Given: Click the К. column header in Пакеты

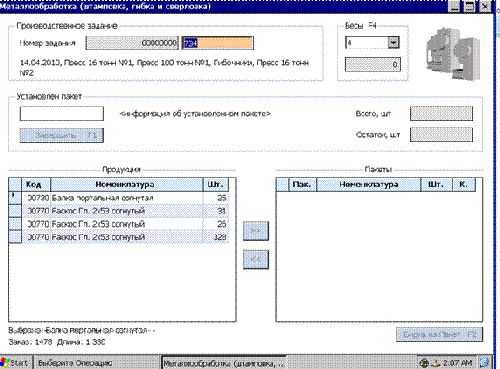Looking at the screenshot, I should pyautogui.click(x=464, y=184).
